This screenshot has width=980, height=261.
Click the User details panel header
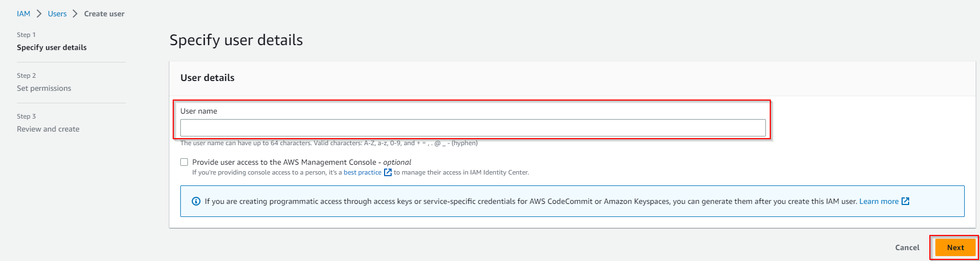click(x=208, y=78)
